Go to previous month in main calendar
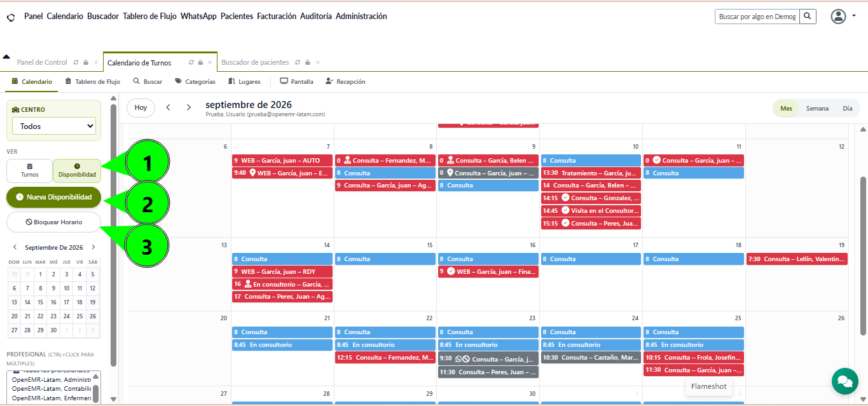 point(169,108)
